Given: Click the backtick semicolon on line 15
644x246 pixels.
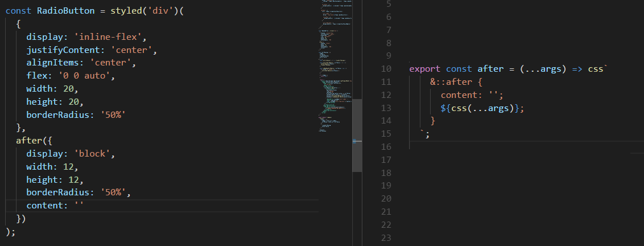Looking at the screenshot, I should click(x=425, y=134).
